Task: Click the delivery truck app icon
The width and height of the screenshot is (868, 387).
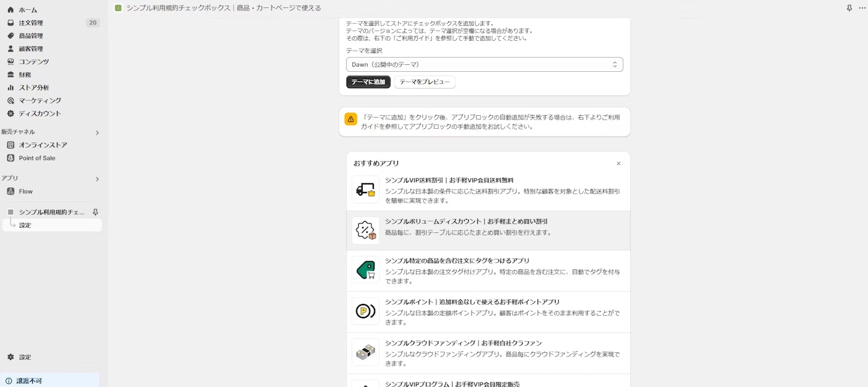Action: (365, 190)
